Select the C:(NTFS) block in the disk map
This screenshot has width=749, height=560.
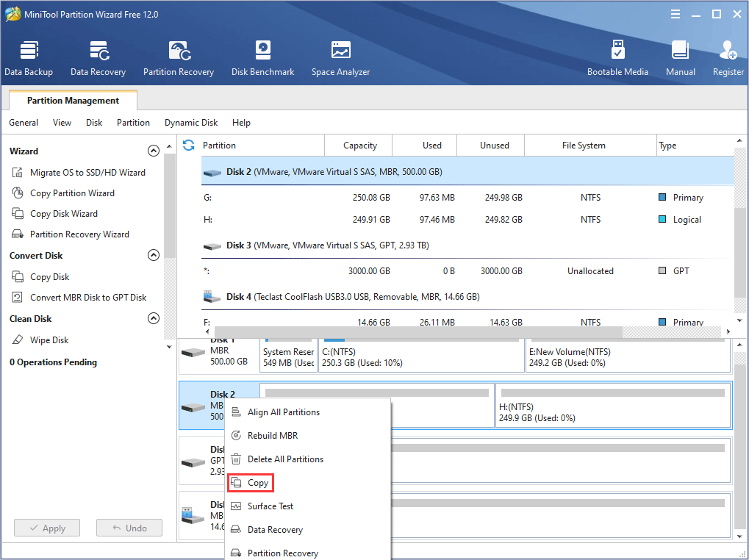click(x=421, y=354)
